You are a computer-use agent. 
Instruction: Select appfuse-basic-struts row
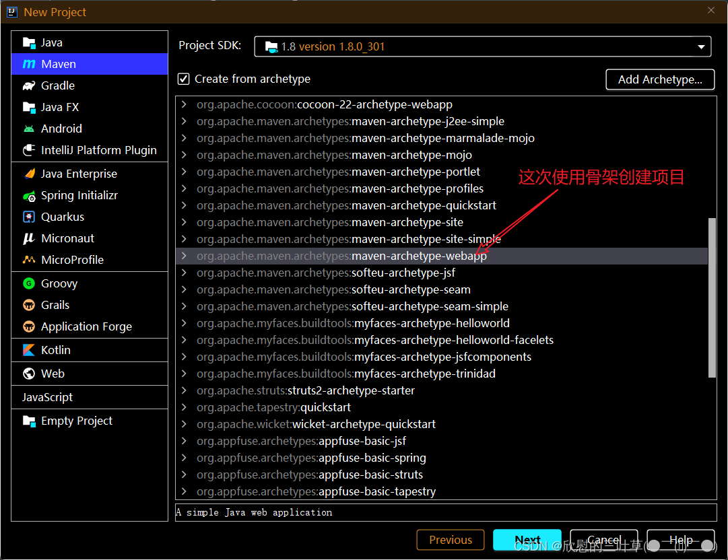[x=442, y=475]
